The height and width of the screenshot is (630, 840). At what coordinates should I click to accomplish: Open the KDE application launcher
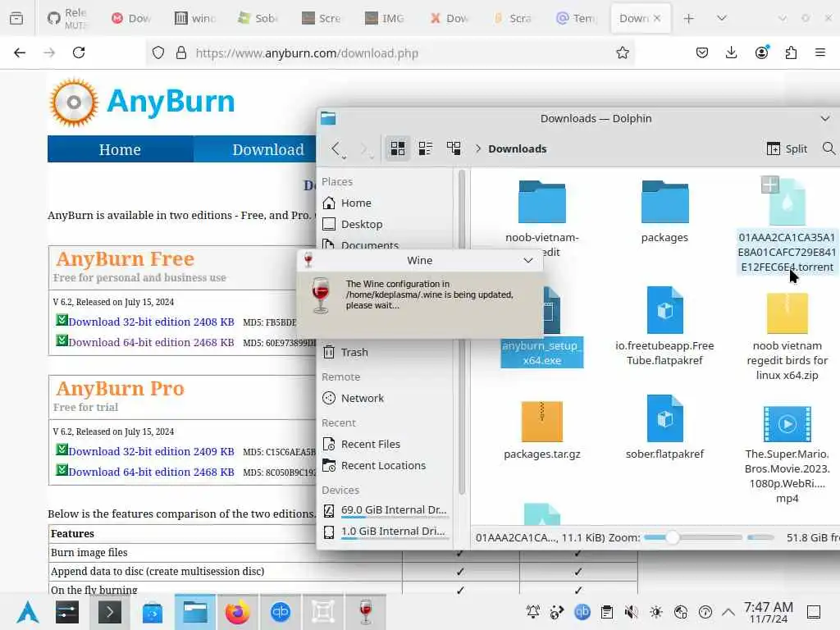[x=27, y=612]
